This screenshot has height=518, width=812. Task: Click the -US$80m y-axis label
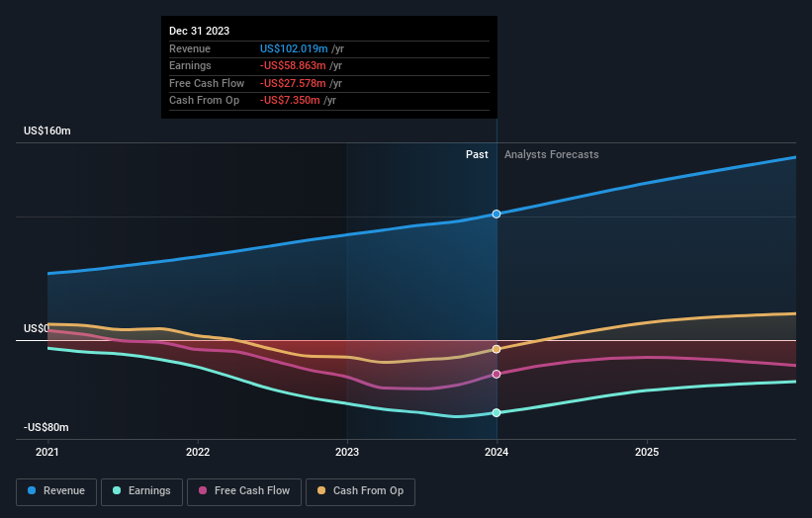[46, 427]
